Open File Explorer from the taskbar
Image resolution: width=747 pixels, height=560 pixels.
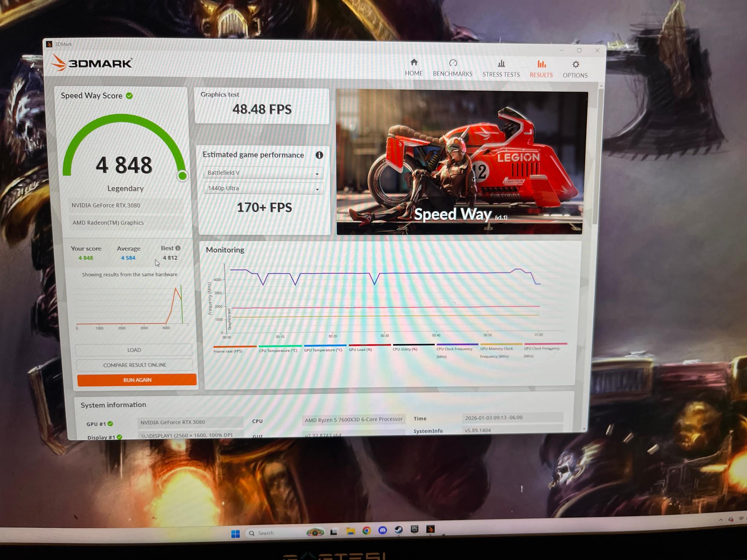click(x=351, y=531)
